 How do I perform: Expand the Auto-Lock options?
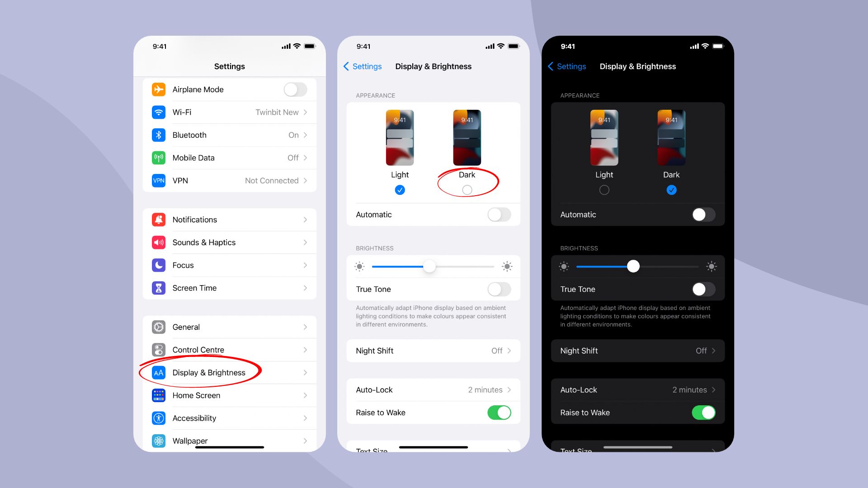click(x=434, y=389)
